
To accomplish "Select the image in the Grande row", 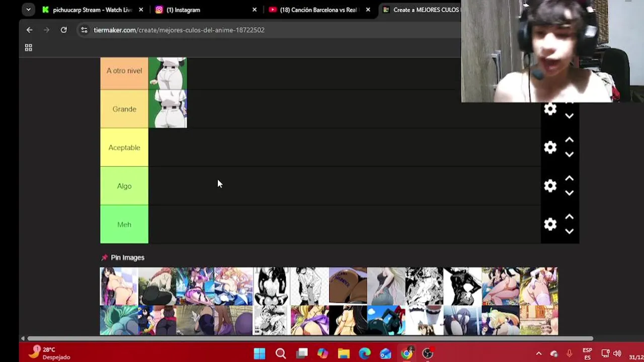I will pos(168,109).
